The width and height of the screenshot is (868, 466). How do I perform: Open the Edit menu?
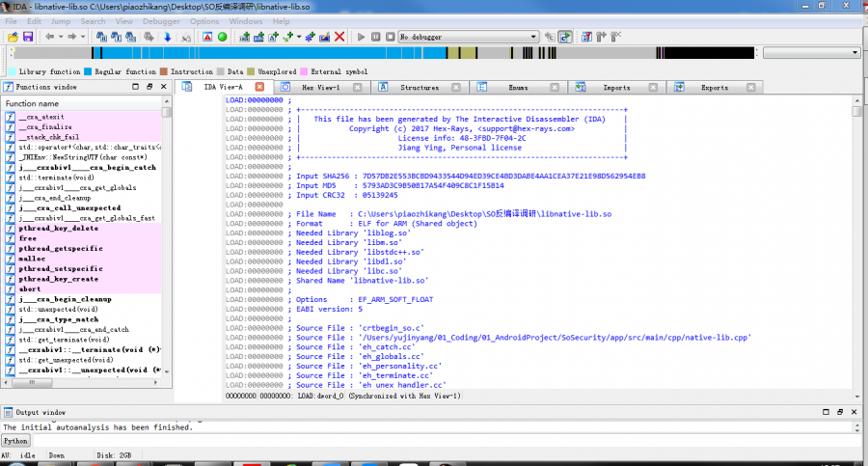[34, 21]
